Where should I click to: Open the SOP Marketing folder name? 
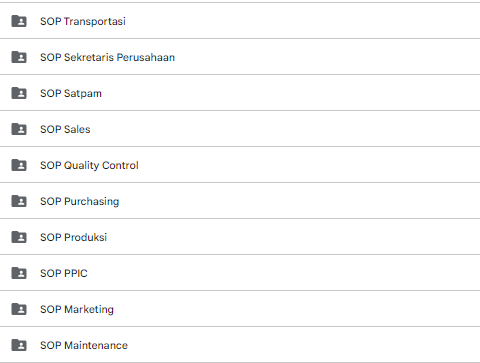point(77,310)
